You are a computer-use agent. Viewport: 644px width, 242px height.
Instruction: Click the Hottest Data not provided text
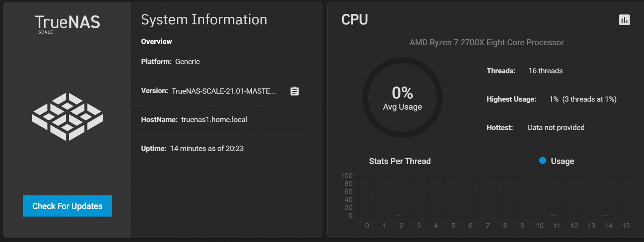pos(556,128)
